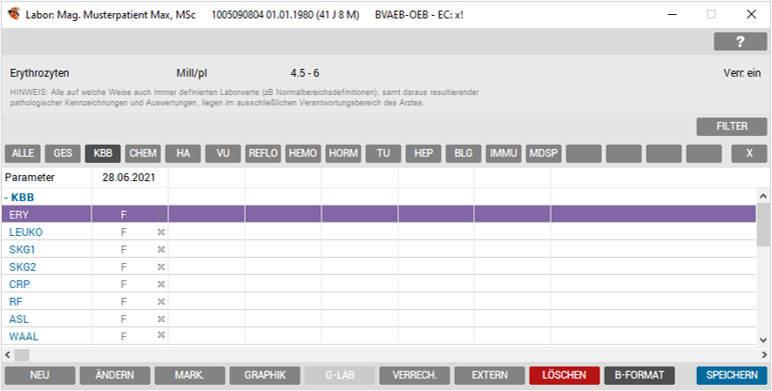Select the TU tab

coord(384,154)
